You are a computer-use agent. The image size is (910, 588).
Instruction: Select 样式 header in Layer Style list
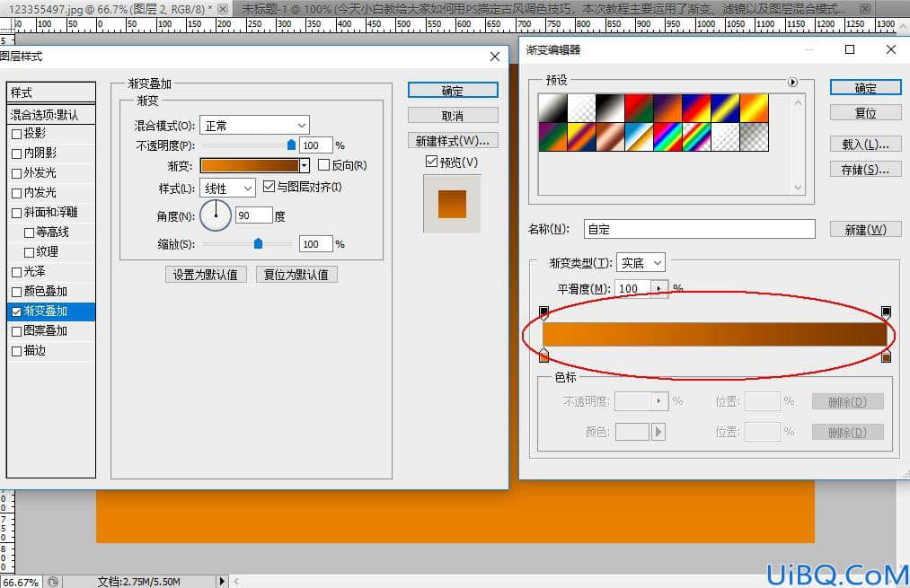pyautogui.click(x=51, y=92)
